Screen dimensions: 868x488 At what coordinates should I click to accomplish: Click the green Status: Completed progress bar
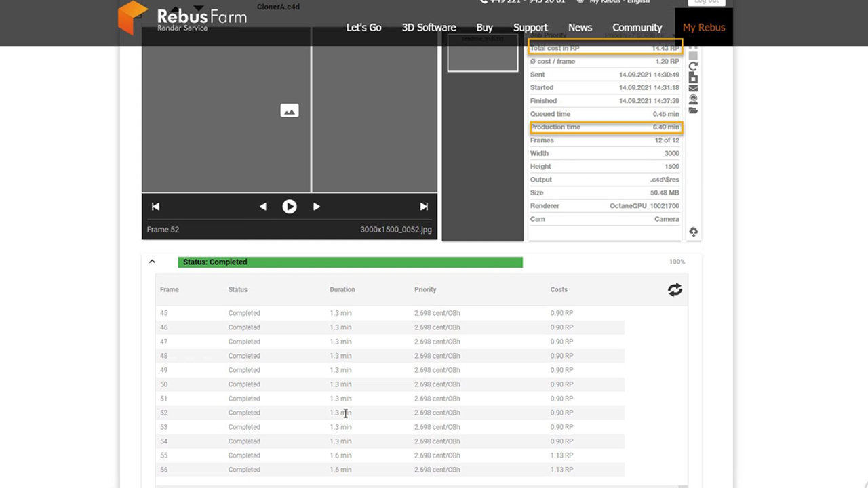point(350,262)
